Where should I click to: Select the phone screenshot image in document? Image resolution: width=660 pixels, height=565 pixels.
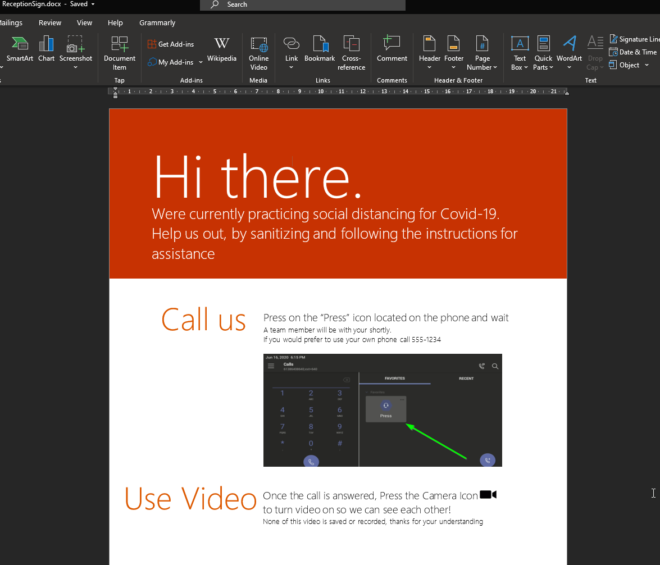382,409
